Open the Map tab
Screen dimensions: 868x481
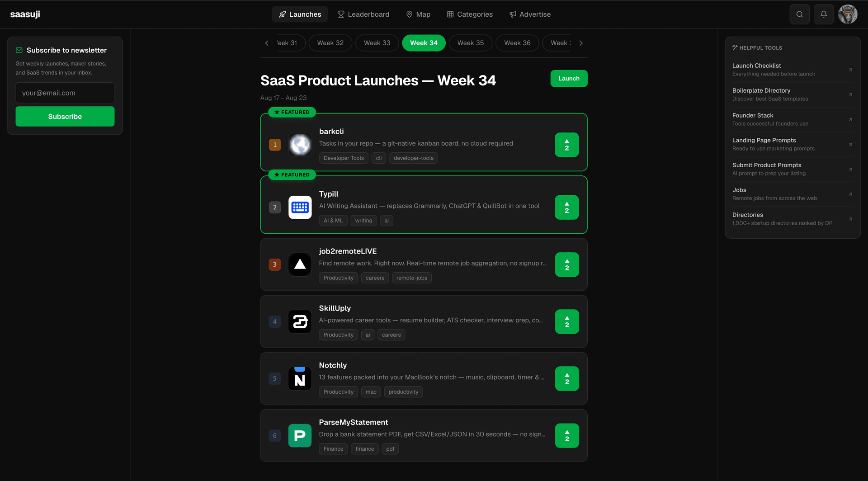418,14
